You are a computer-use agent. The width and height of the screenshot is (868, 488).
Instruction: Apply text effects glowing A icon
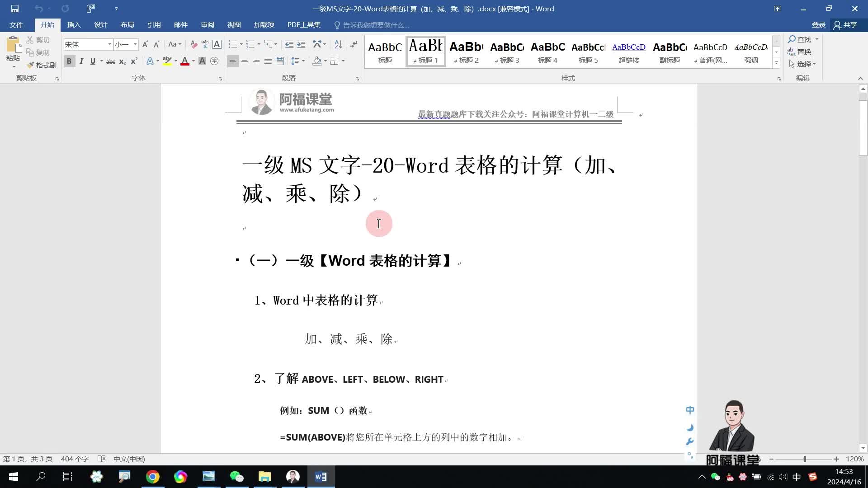[150, 61]
